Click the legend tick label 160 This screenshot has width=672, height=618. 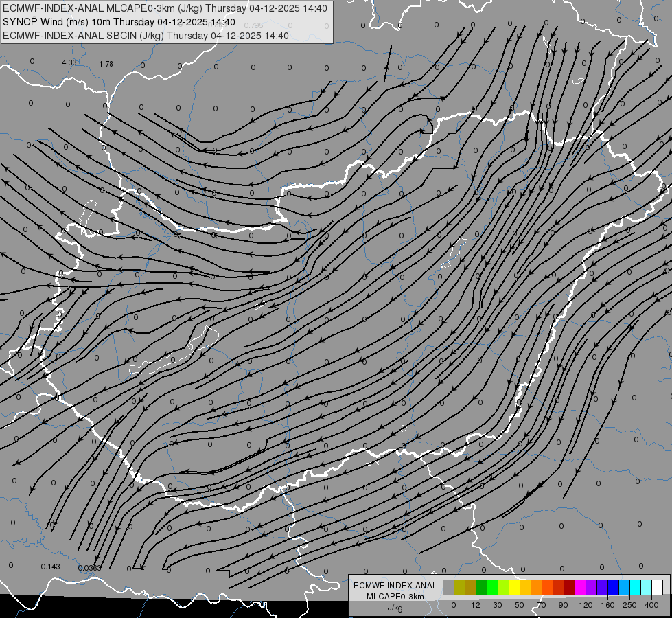(x=607, y=605)
